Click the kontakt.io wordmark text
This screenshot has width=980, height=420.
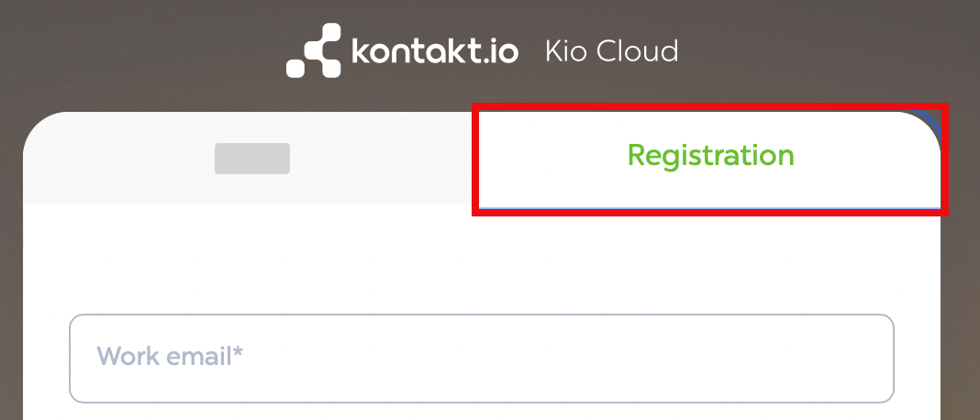[x=435, y=50]
